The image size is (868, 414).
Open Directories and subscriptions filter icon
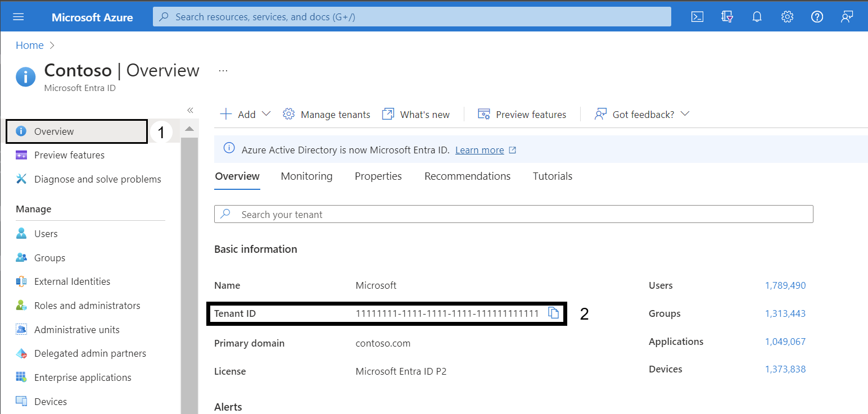pos(727,17)
